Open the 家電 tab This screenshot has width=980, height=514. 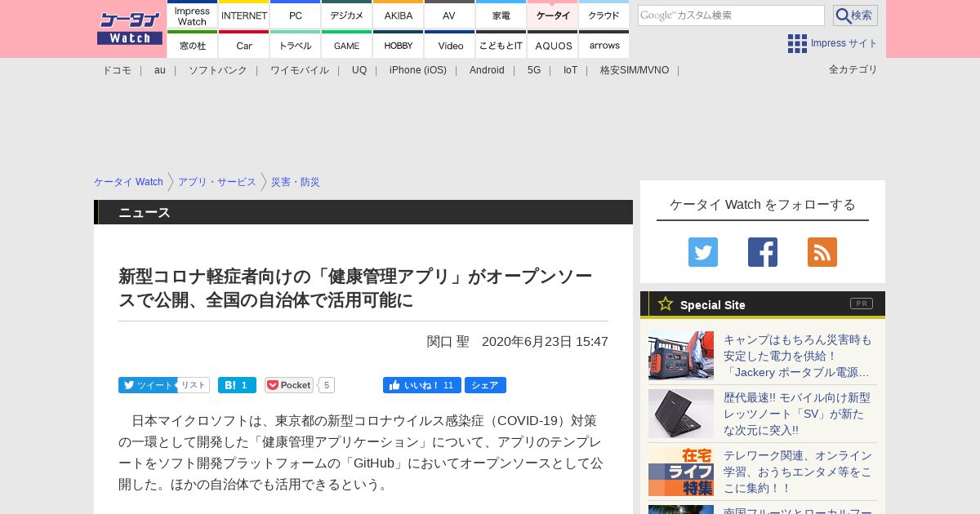[x=501, y=15]
